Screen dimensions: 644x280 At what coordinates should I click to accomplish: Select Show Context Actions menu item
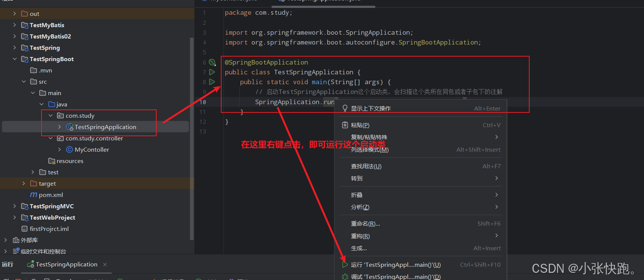pyautogui.click(x=421, y=108)
